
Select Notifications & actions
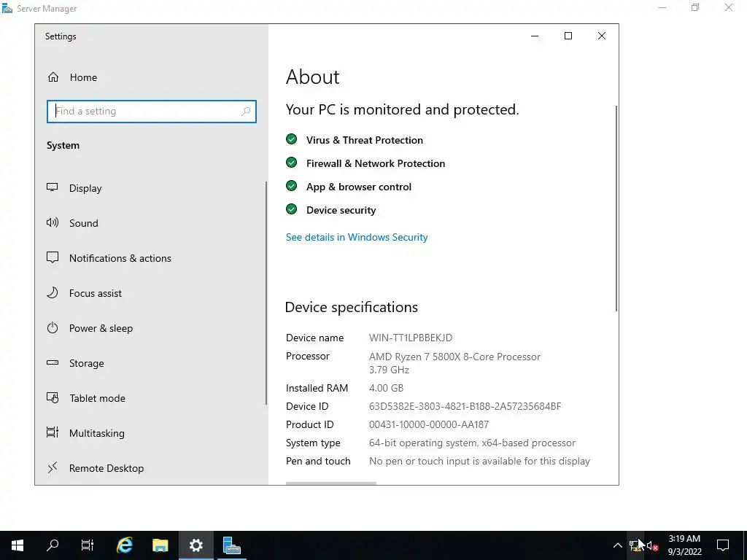[120, 258]
